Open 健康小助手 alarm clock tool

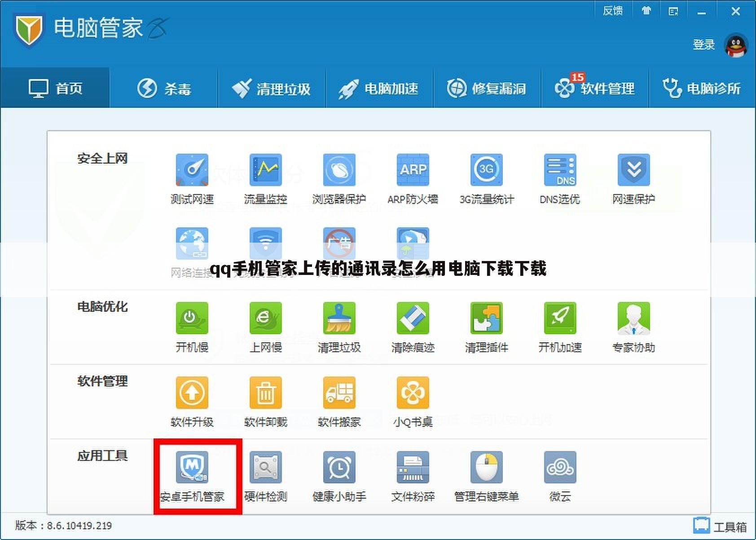click(x=339, y=477)
